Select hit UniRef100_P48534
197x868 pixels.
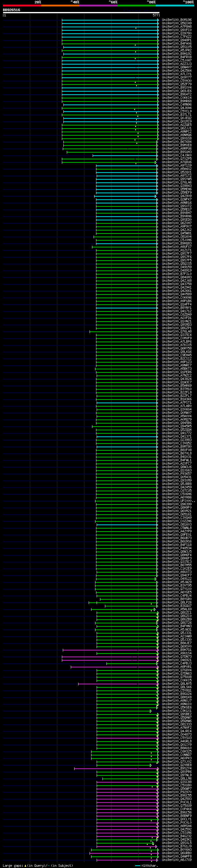pos(177,548)
